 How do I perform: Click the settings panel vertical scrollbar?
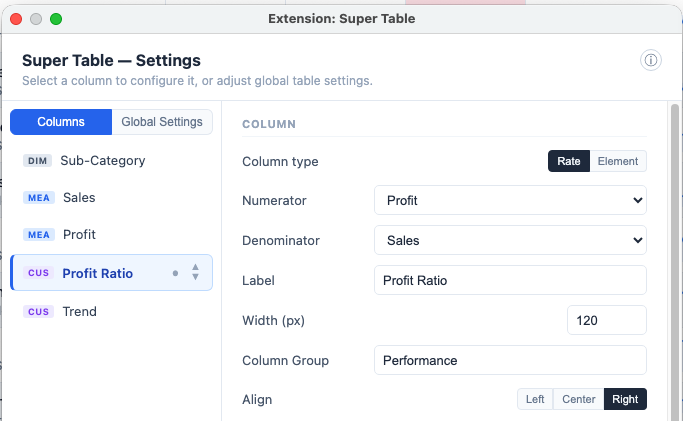pyautogui.click(x=675, y=262)
